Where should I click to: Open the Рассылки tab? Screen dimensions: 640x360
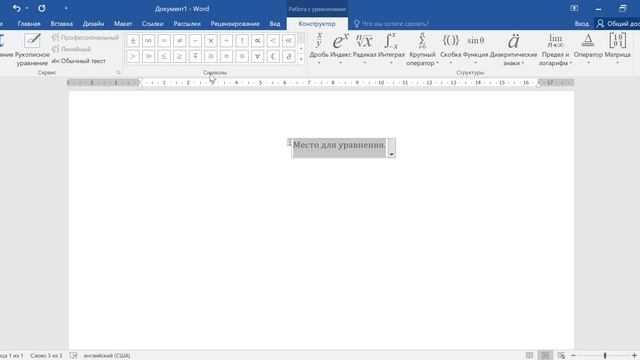(x=187, y=24)
